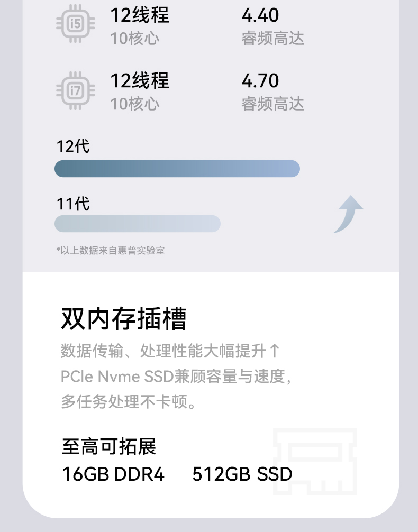Click the 12代 label text

tap(73, 146)
